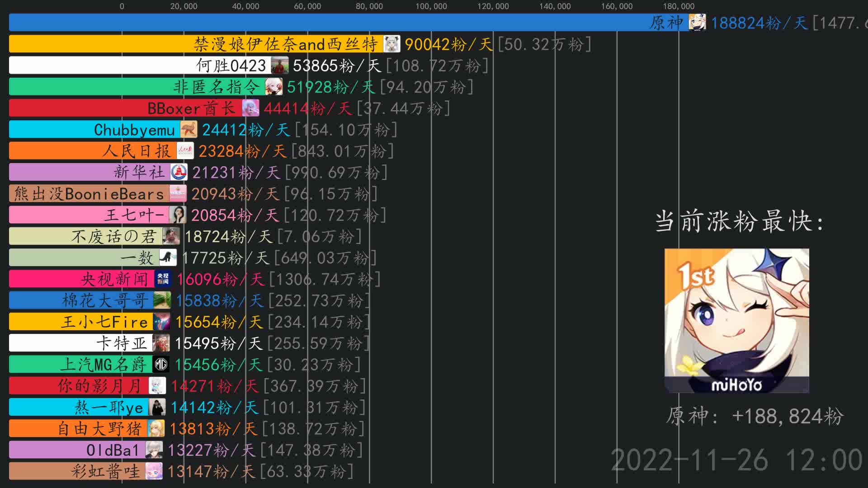This screenshot has height=488, width=868.
Task: Click the 53865粉/天 value
Action: pyautogui.click(x=337, y=66)
